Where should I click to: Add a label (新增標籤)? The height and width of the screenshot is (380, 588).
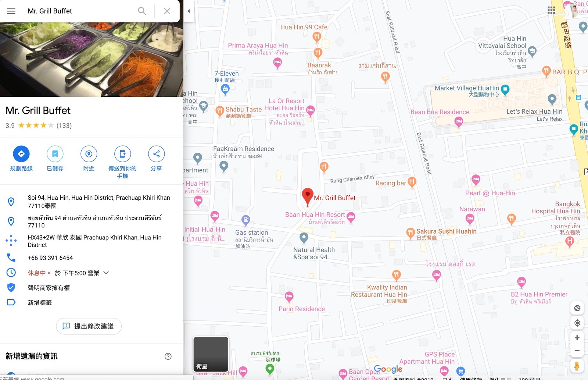[x=40, y=302]
